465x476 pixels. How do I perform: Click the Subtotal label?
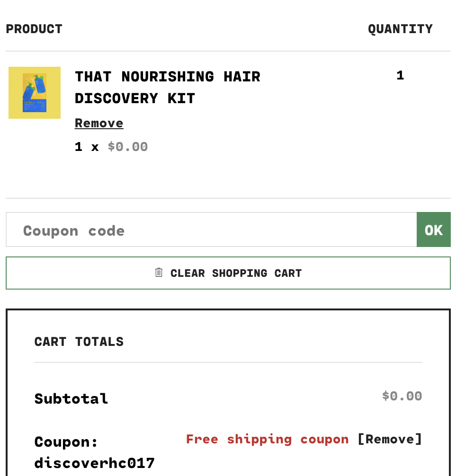pos(72,399)
